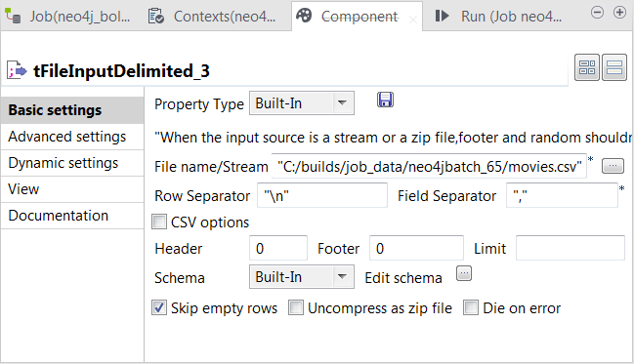Click the tFileInputDelimited_3 component icon
Screen dimensions: 634x364
(17, 70)
